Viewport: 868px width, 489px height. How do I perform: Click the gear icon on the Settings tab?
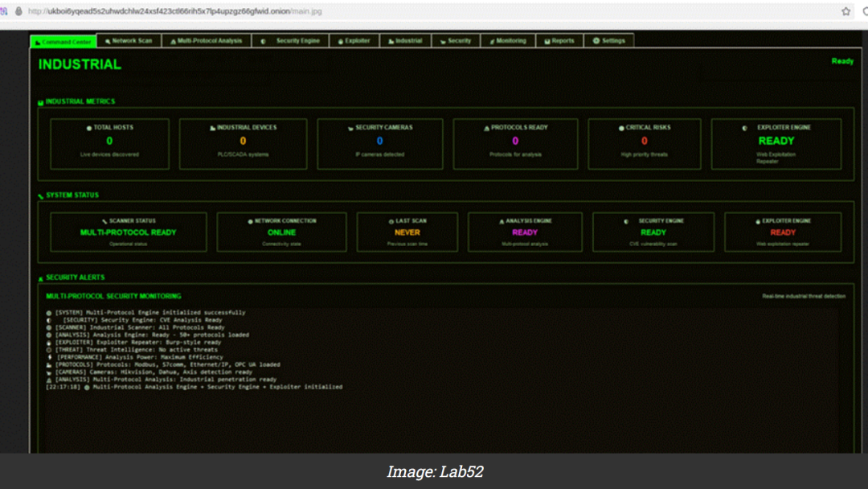(x=596, y=41)
